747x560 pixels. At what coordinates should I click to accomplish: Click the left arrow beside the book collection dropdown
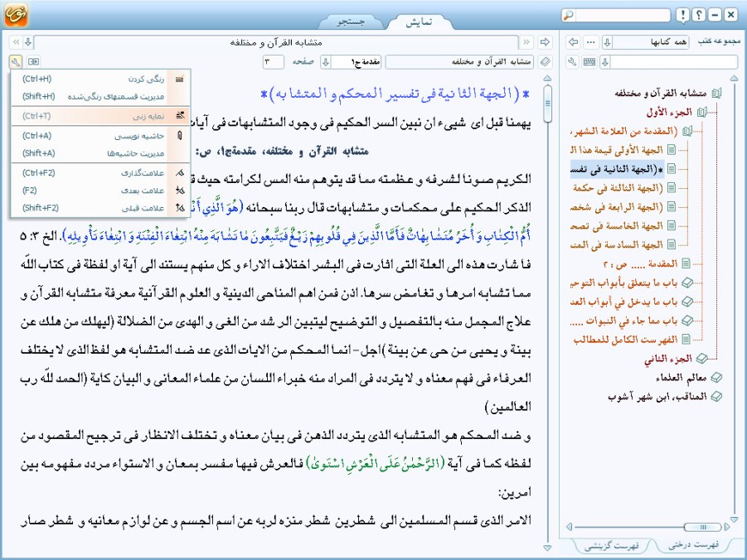[573, 42]
